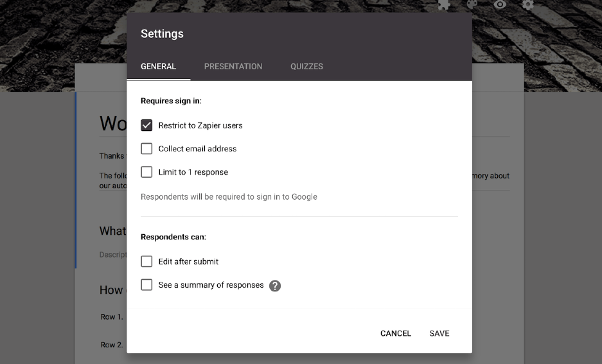The image size is (602, 364).
Task: Tick See a summary of responses
Action: (146, 285)
